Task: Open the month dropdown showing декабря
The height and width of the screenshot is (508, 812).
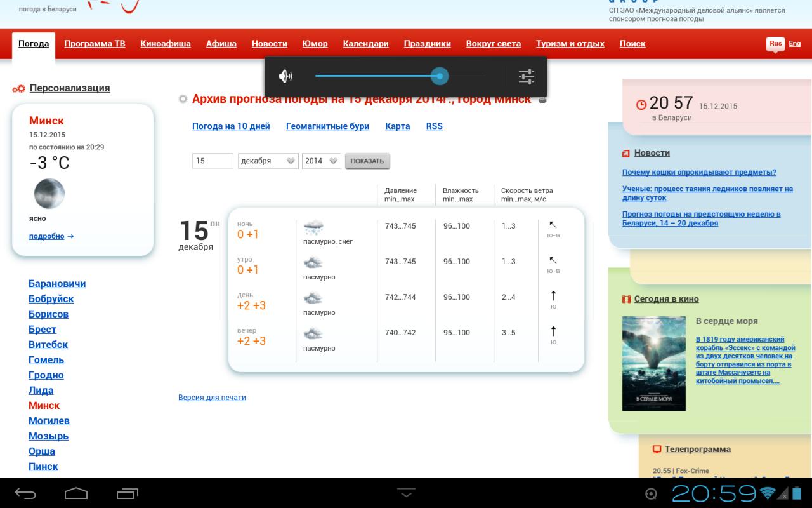Action: (268, 161)
